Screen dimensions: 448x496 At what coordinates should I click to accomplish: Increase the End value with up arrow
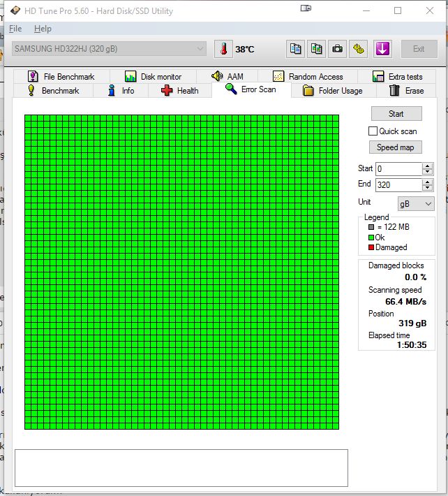point(428,182)
